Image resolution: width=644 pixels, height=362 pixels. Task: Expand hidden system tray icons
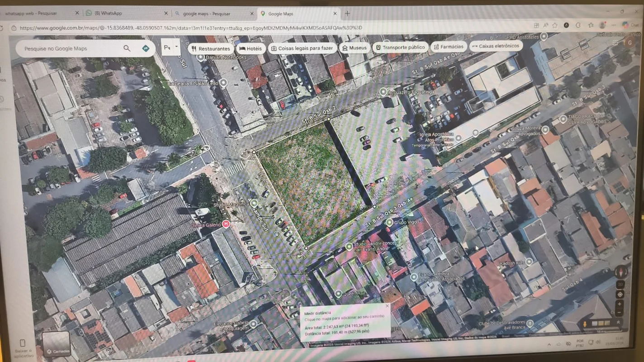click(x=550, y=345)
